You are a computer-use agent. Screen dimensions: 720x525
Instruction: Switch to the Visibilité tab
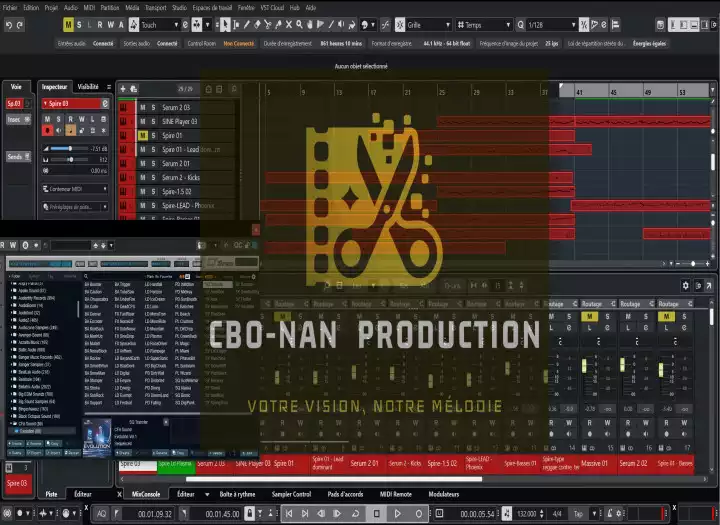88,86
